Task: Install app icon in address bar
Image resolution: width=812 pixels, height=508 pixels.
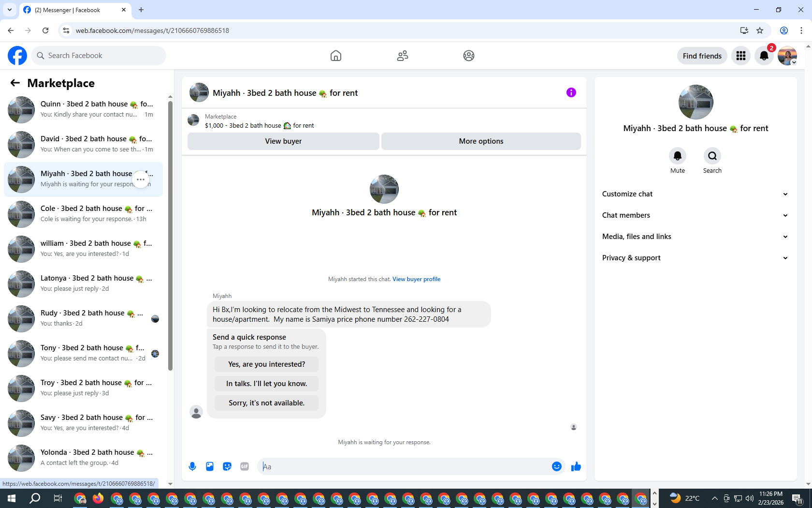Action: point(744,30)
